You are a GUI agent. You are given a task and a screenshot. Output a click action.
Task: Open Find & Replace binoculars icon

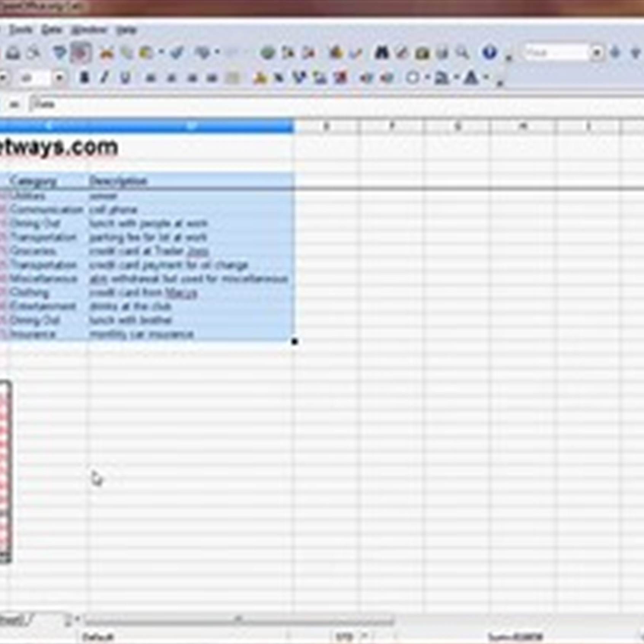[382, 53]
